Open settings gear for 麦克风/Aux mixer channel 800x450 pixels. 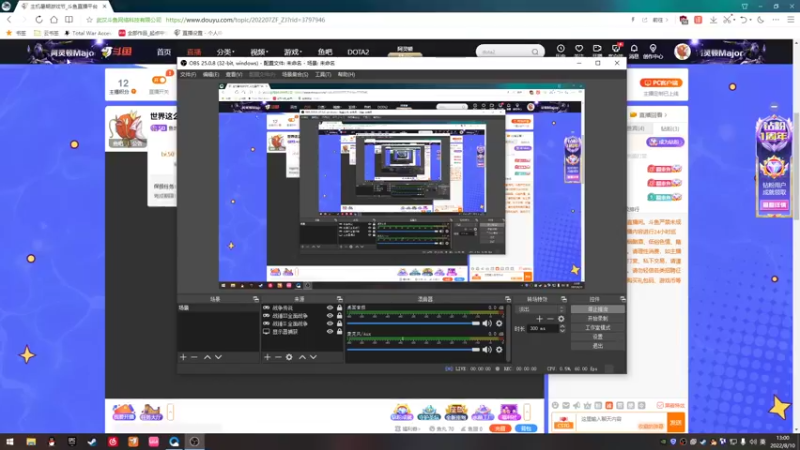[x=499, y=349]
